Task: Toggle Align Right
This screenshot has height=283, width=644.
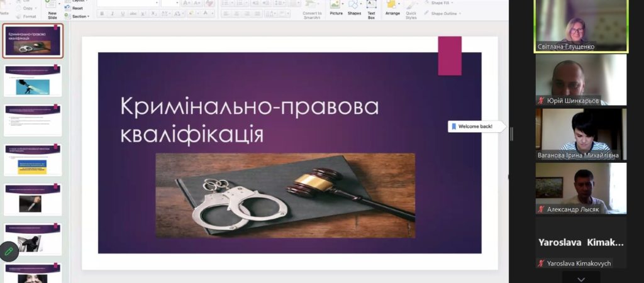Action: 246,14
